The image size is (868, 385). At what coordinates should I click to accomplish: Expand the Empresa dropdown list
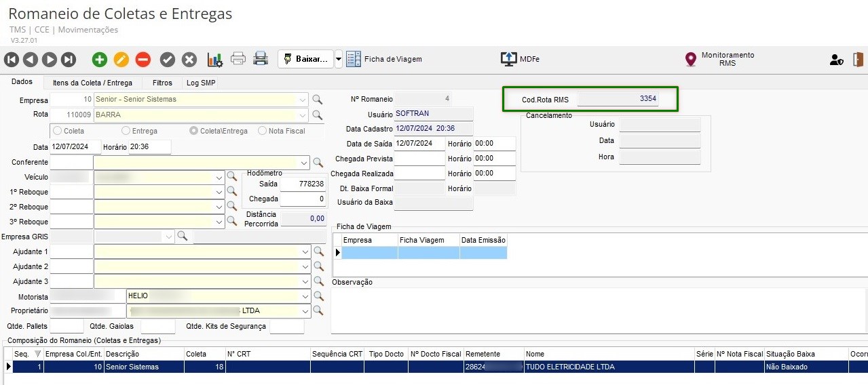click(303, 100)
